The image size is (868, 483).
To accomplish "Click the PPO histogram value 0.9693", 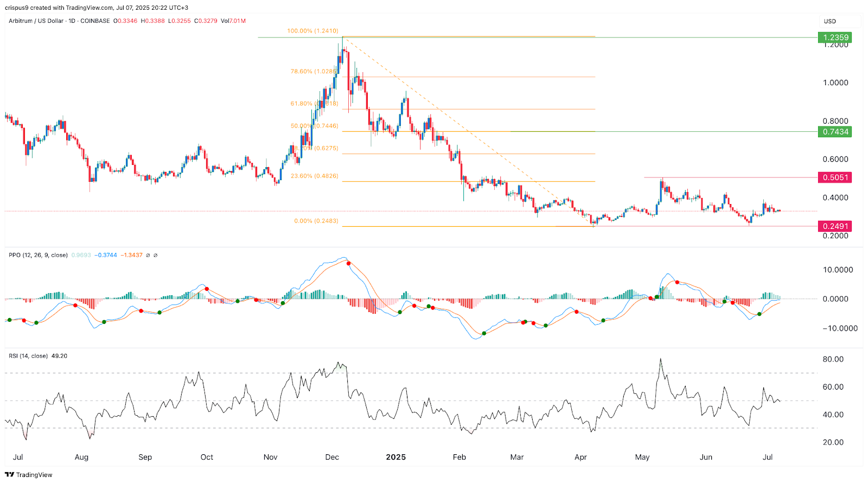I will (81, 255).
